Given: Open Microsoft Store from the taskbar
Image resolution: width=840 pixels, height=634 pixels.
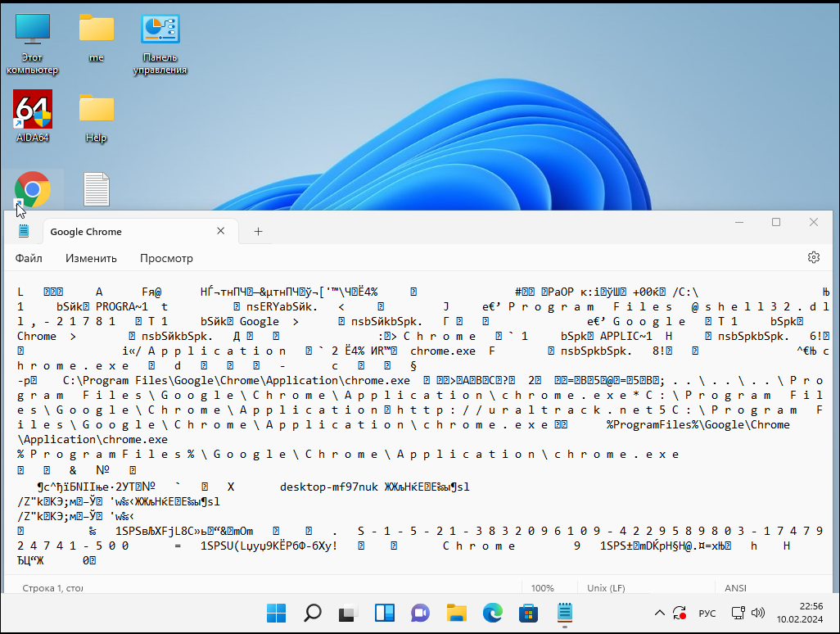Looking at the screenshot, I should [528, 613].
